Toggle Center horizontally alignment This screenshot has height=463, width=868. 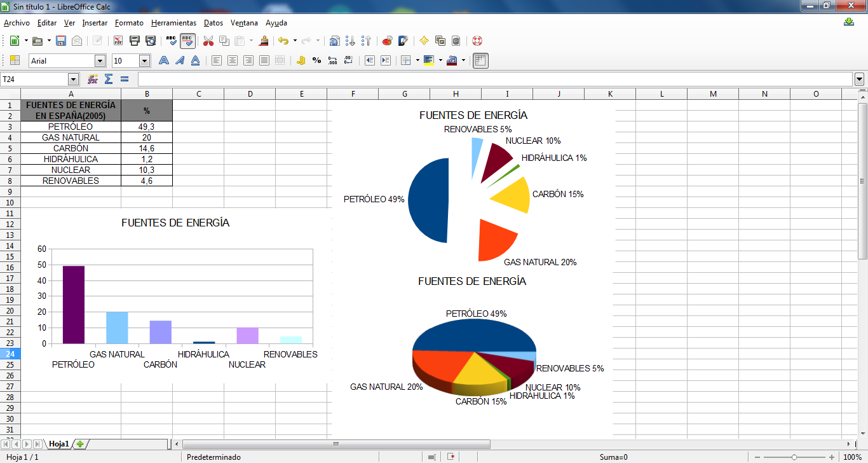233,60
